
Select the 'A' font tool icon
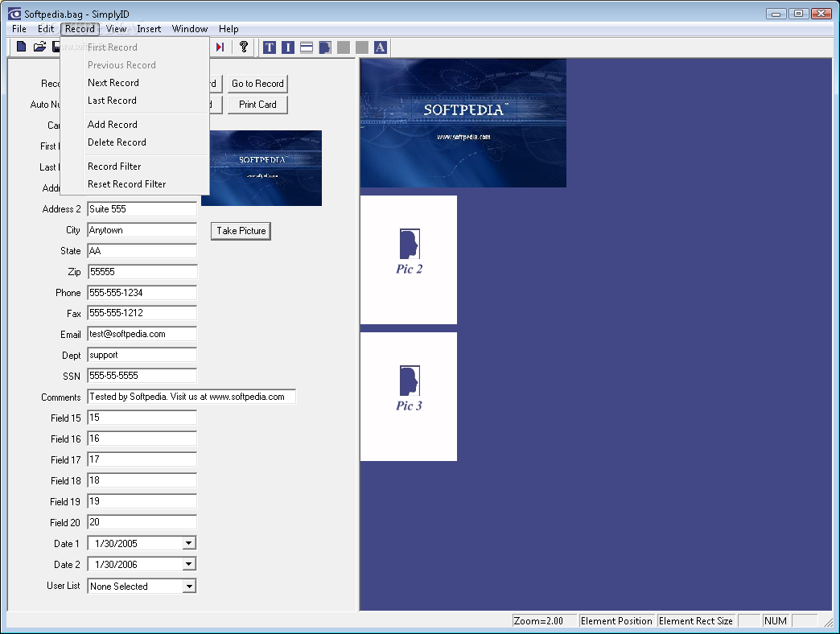click(x=380, y=47)
